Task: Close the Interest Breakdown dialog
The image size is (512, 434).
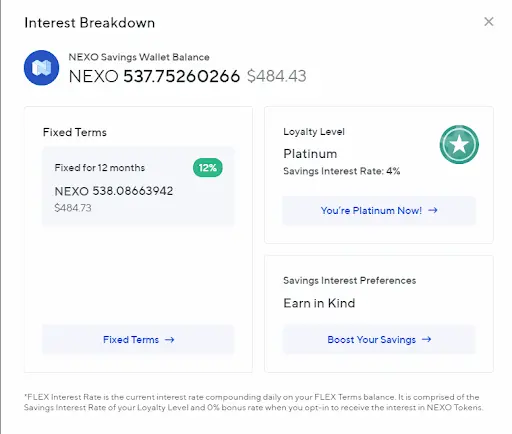Action: [489, 22]
